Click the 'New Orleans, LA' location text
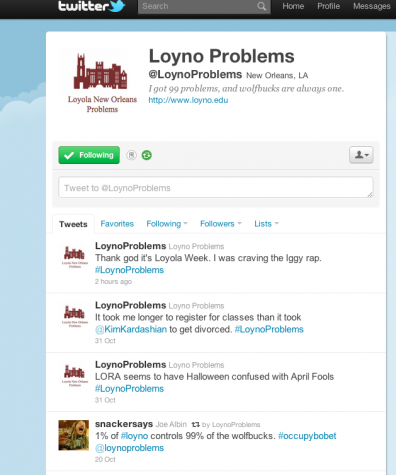Screen dimensions: 396x475 tap(277, 76)
